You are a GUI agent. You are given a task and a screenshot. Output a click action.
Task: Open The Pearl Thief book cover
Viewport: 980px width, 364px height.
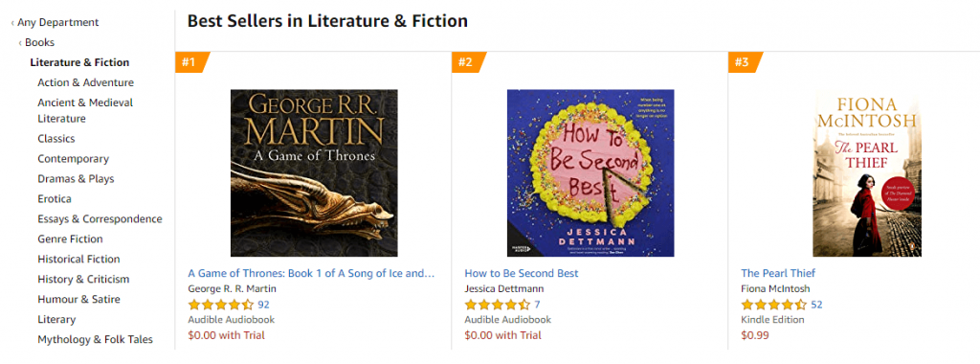[867, 173]
